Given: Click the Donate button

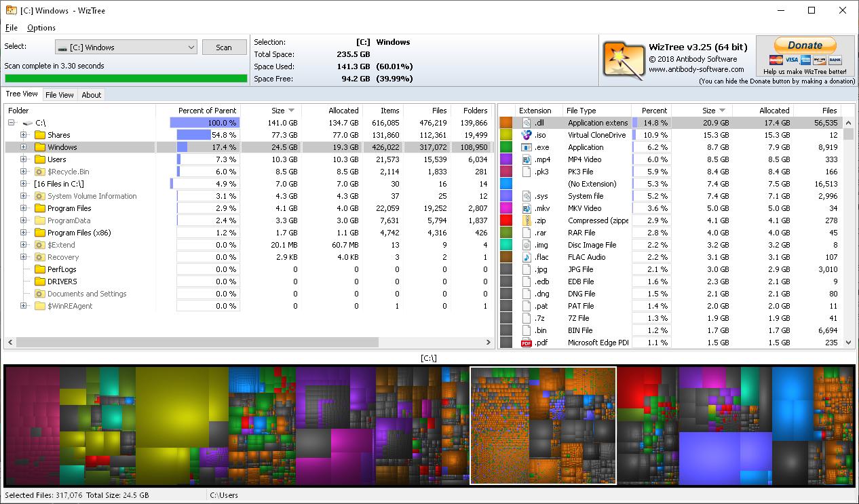Looking at the screenshot, I should [x=805, y=45].
